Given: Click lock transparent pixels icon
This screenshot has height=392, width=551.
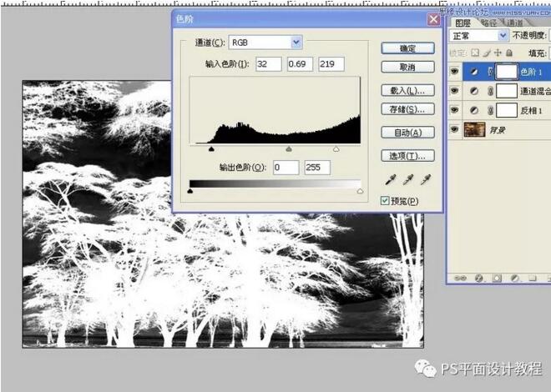Looking at the screenshot, I should click(475, 53).
